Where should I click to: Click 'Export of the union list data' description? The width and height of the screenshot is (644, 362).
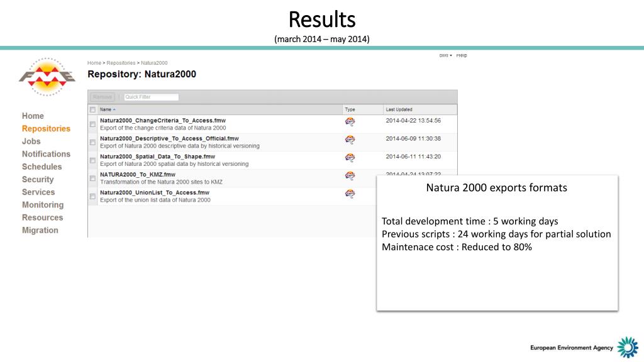point(155,200)
